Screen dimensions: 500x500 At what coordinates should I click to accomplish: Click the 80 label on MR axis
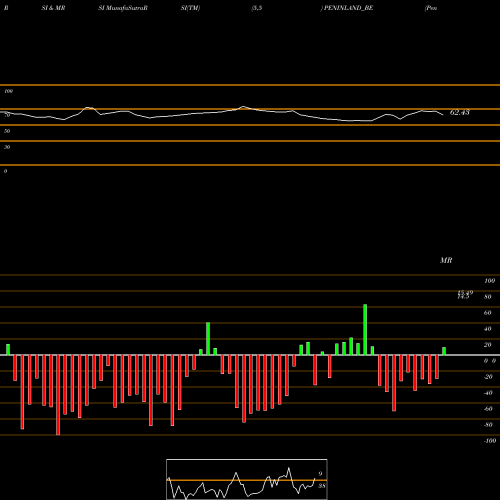coord(488,297)
